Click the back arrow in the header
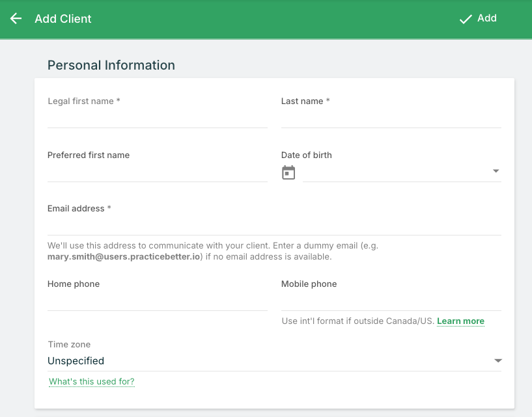 tap(16, 19)
